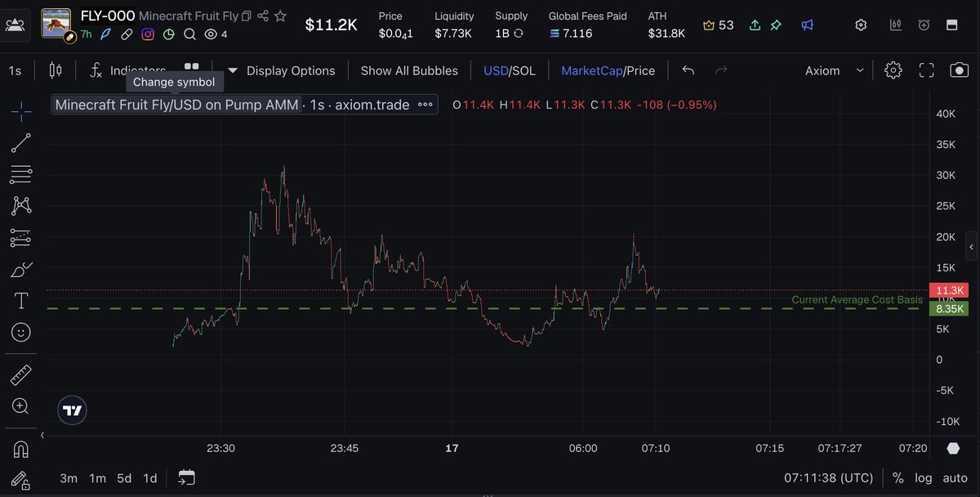Viewport: 980px width, 497px height.
Task: Toggle USD/SOL denomination
Action: (510, 70)
